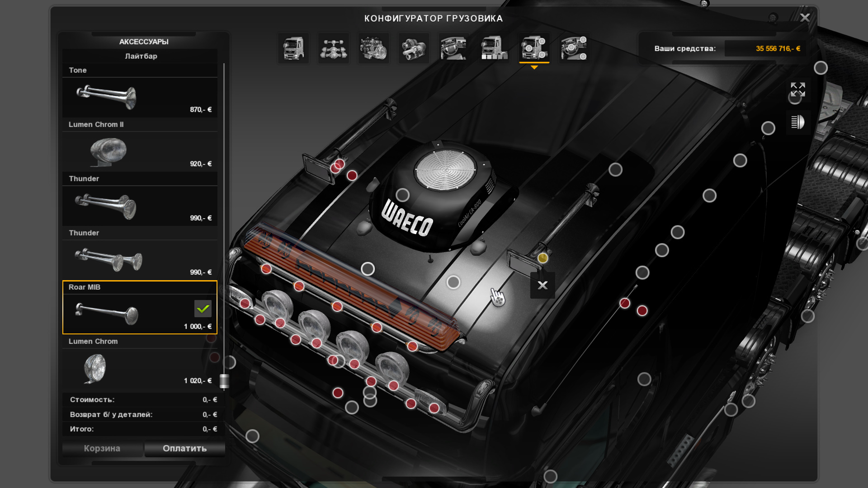Collapse the selected exterior accessories arrow
Screen dimensions: 868x488
[534, 67]
